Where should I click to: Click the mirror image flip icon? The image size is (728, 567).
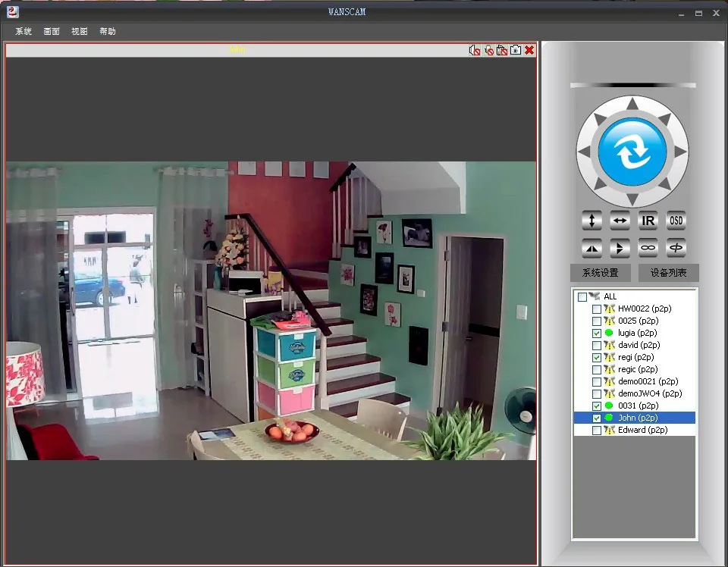591,248
